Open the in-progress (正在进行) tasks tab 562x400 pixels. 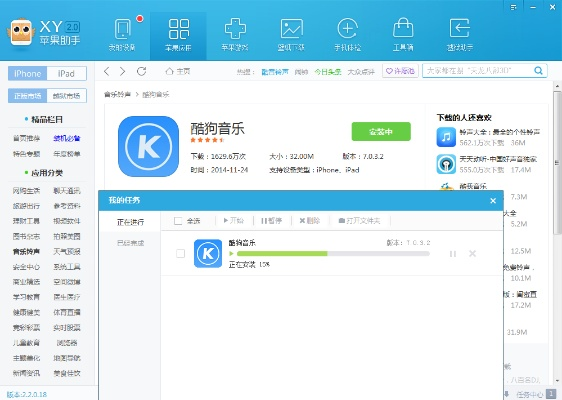coord(130,222)
